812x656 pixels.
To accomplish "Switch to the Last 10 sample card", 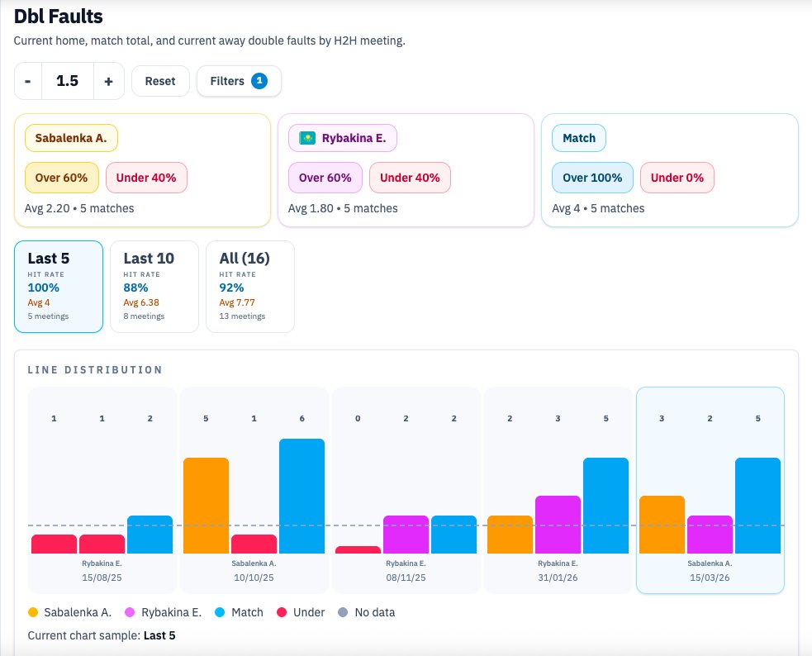I will [154, 285].
